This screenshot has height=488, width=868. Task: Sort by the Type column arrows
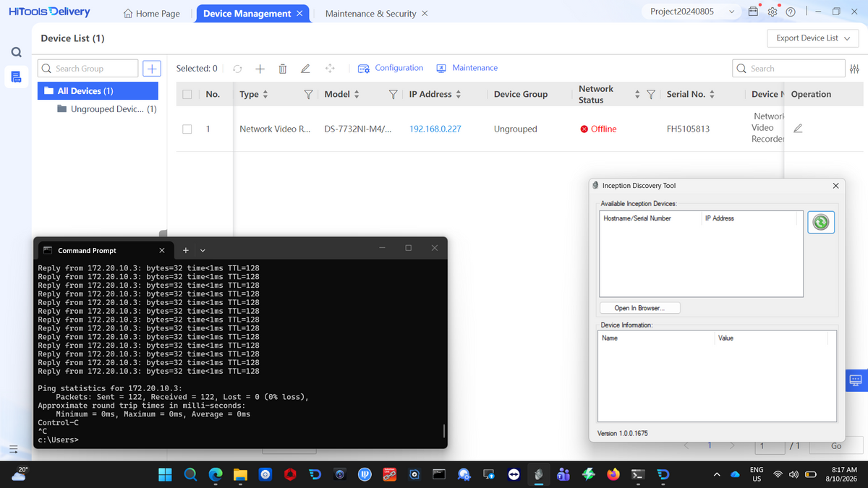tap(265, 95)
